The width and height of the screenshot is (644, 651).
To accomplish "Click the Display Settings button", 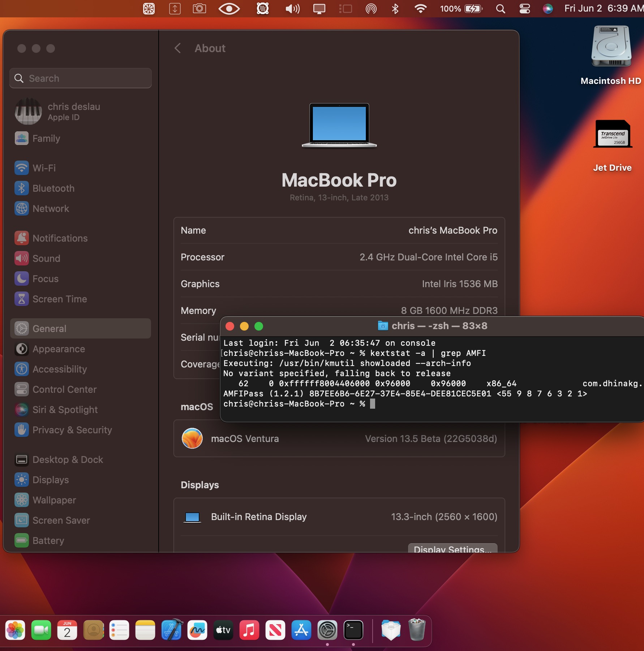I will click(x=452, y=548).
